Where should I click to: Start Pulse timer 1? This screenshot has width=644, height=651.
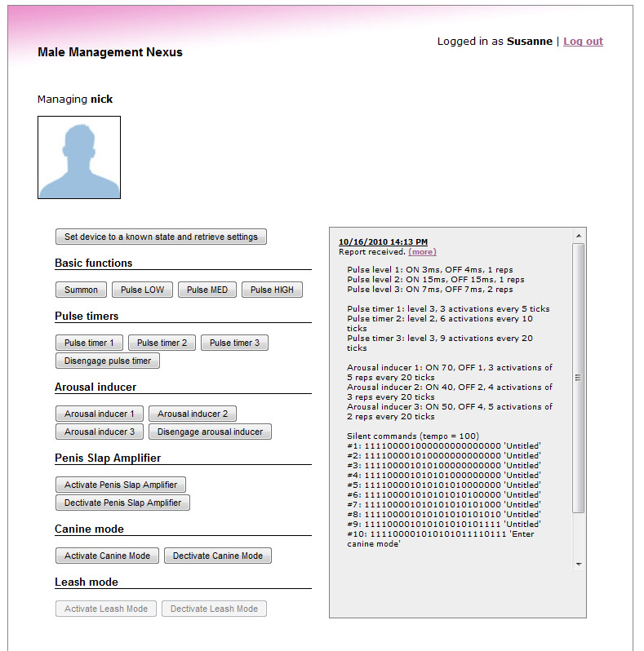pos(89,343)
